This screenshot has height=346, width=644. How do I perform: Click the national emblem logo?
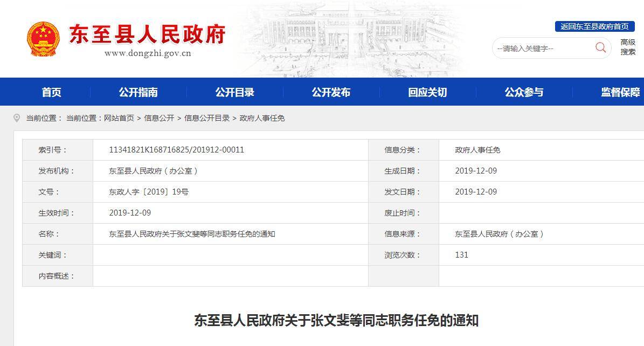pos(43,39)
